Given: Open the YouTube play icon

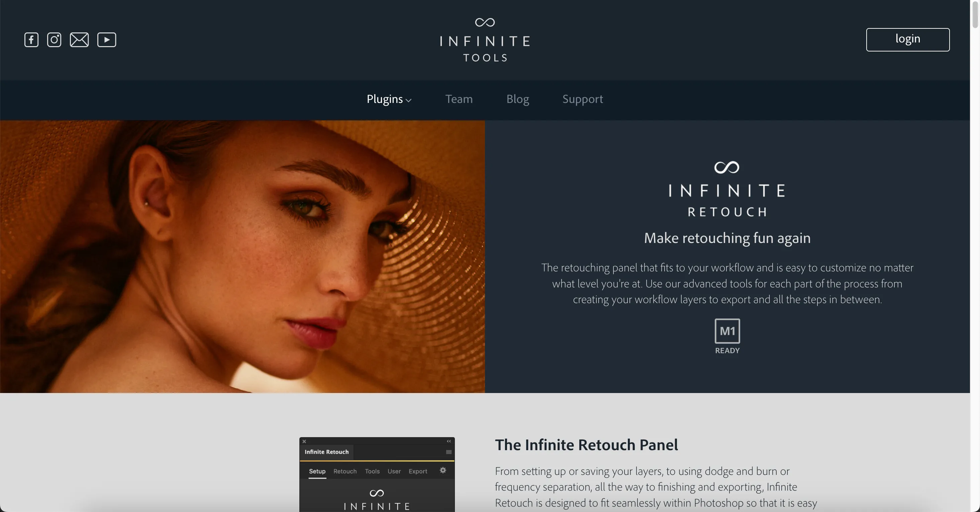Looking at the screenshot, I should (106, 40).
